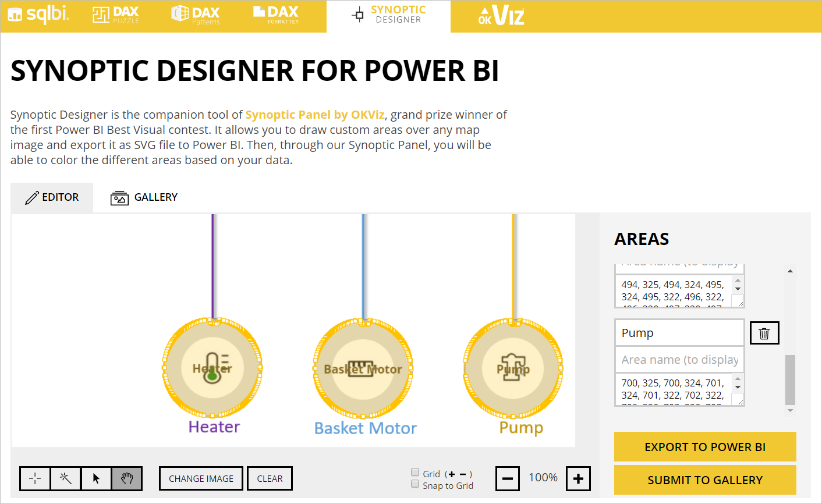The width and height of the screenshot is (822, 504).
Task: Select the crosshair drawing tool
Action: (34, 478)
